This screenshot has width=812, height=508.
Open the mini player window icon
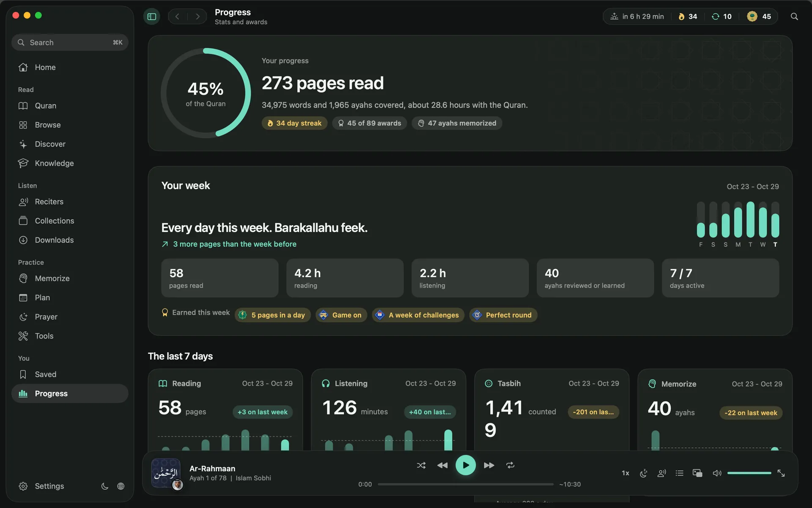[x=697, y=473]
